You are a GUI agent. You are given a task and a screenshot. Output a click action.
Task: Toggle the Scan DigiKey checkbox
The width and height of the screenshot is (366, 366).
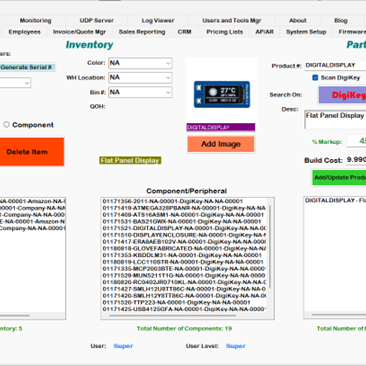tap(315, 77)
